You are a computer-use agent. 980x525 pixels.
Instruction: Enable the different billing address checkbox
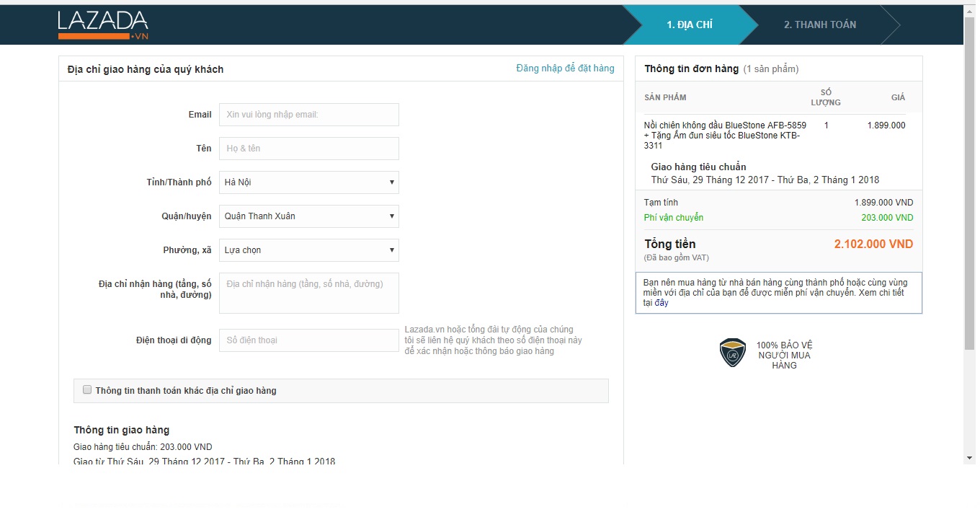point(88,390)
